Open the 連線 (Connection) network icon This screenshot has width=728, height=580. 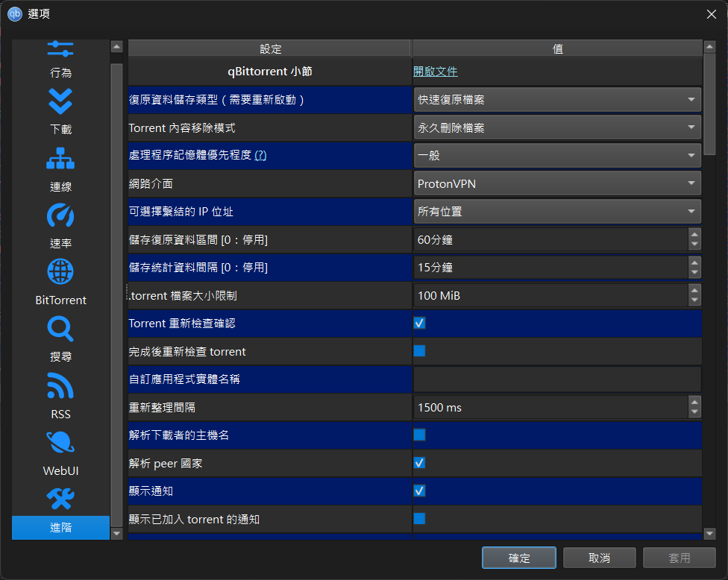60,159
